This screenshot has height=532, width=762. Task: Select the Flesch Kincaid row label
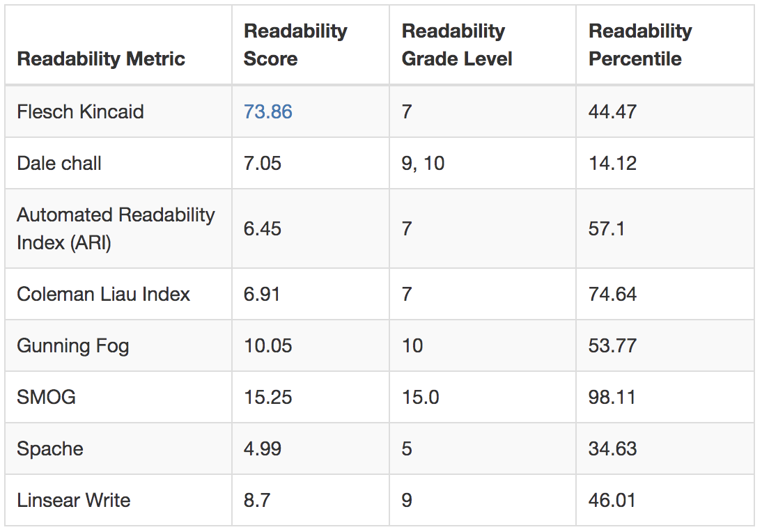point(80,111)
